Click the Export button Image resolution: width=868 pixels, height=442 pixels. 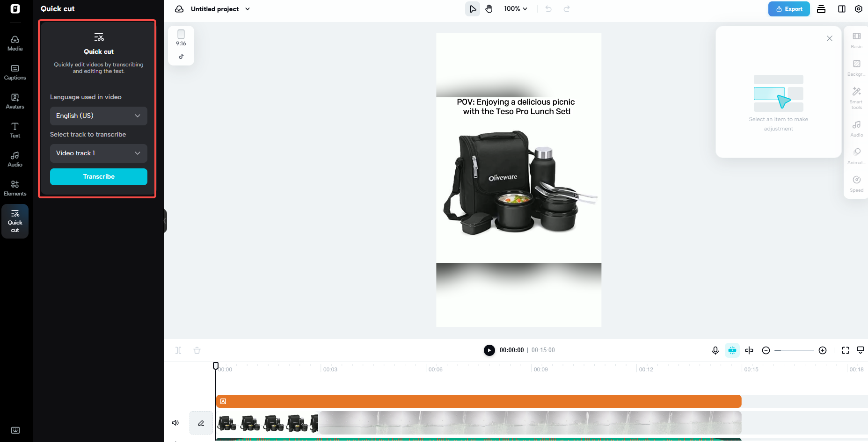(789, 8)
